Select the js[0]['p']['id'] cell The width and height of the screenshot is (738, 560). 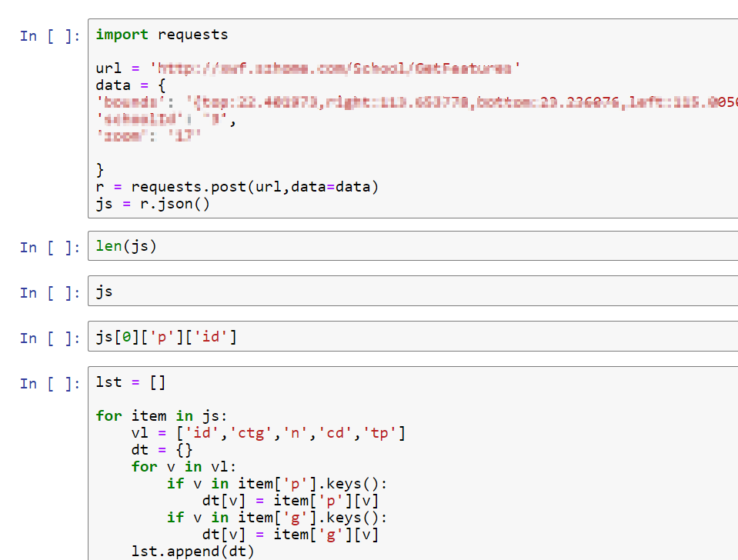tap(412, 336)
